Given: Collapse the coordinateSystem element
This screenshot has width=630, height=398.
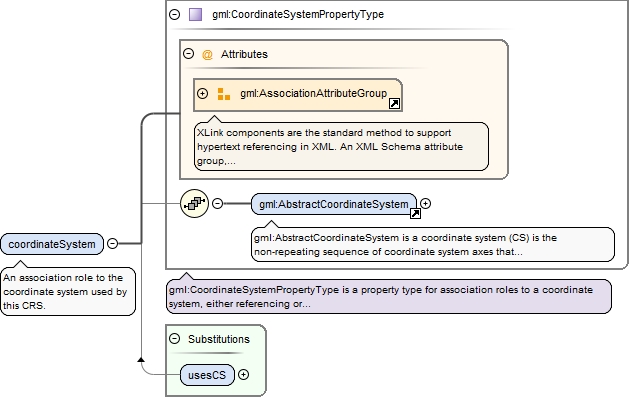Looking at the screenshot, I should pos(112,243).
